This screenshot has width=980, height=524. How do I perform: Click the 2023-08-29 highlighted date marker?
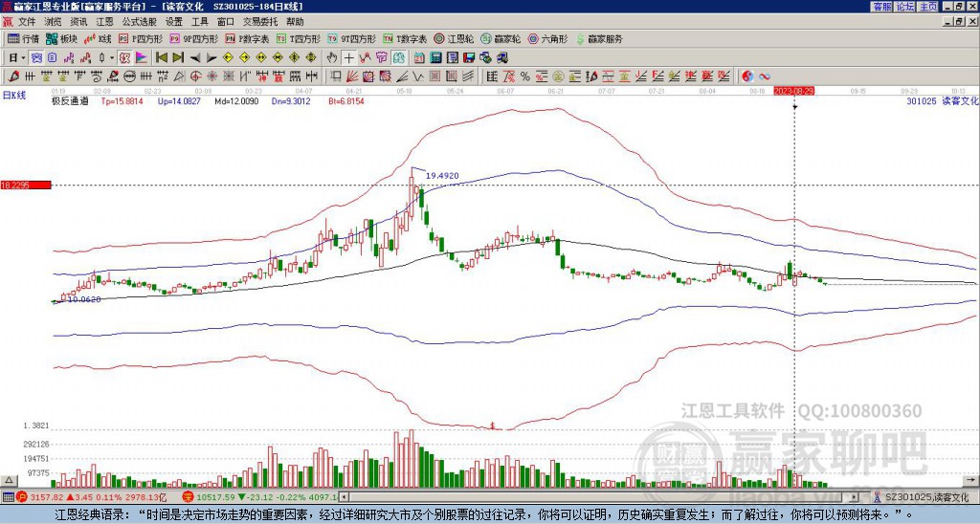pos(793,91)
